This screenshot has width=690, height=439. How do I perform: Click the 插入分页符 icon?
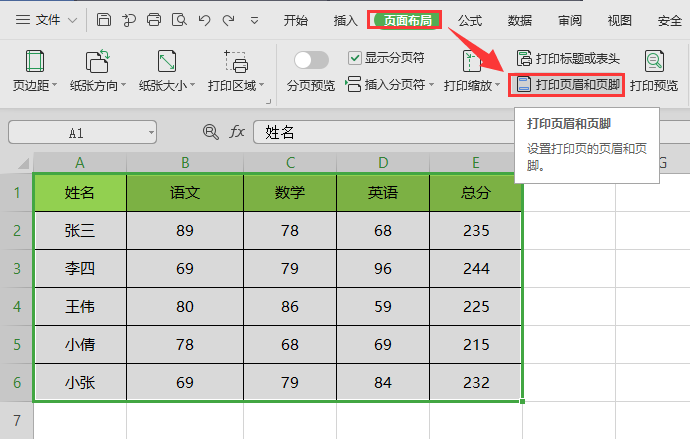tap(353, 84)
